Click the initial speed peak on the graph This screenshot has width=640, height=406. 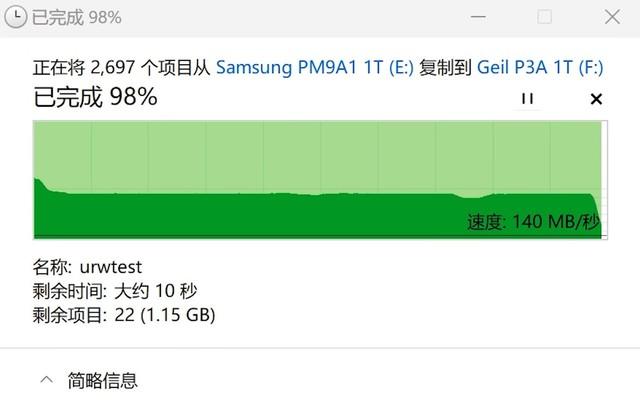[x=38, y=182]
